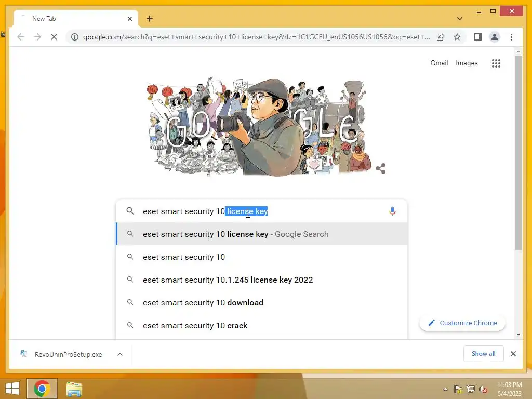532x399 pixels.
Task: Click the forward navigation arrow
Action: point(37,37)
